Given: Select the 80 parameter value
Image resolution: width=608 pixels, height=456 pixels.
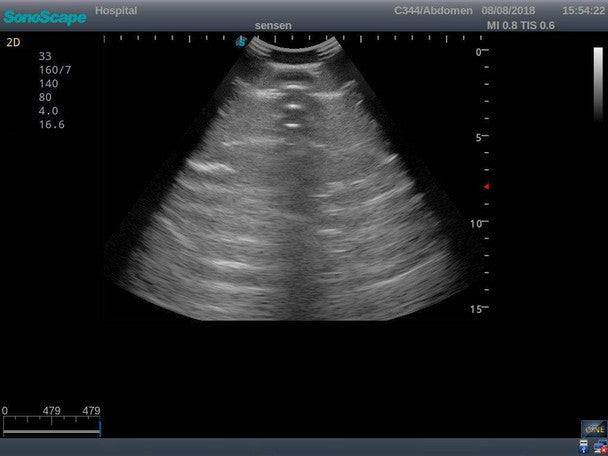Looking at the screenshot, I should 45,97.
